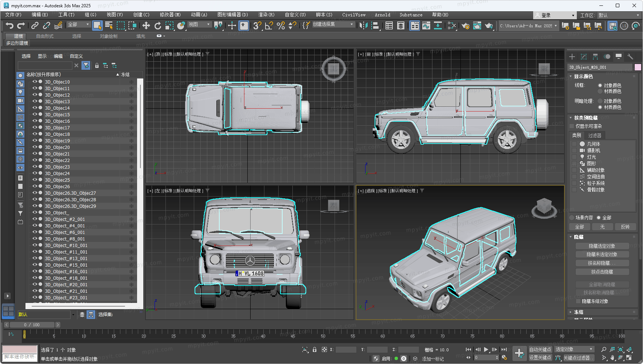Enable Hide Frozen Objects (隐藏冻结对象) checkbox

click(579, 301)
